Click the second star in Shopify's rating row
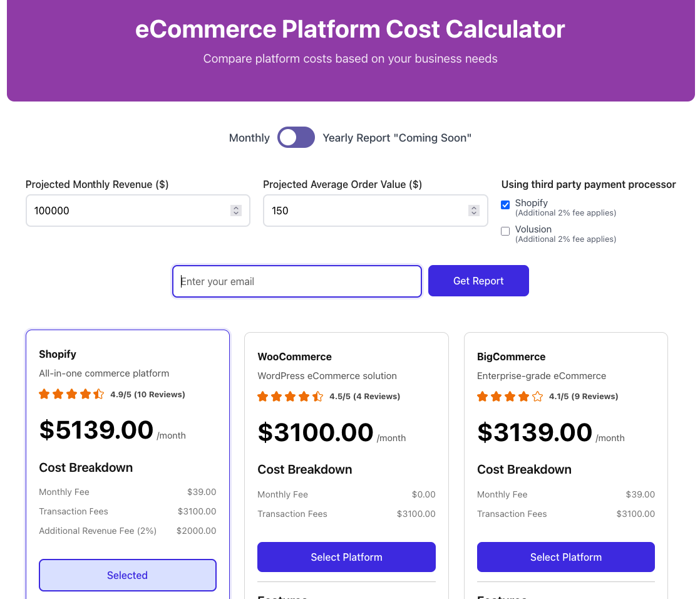The image size is (700, 599). [x=58, y=394]
